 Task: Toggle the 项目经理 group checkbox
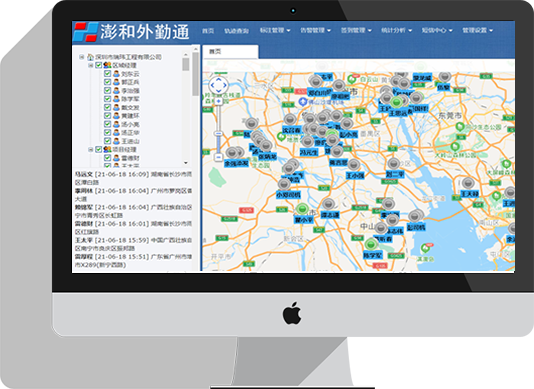[x=99, y=149]
